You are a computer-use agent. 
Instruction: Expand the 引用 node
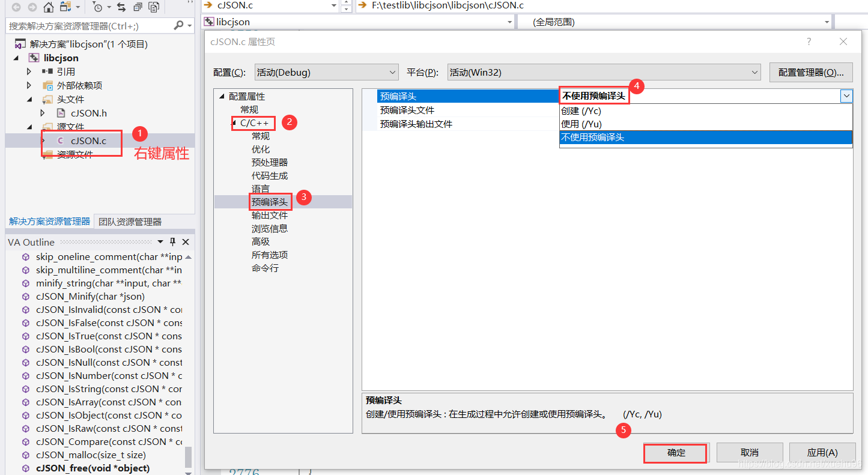pos(29,71)
